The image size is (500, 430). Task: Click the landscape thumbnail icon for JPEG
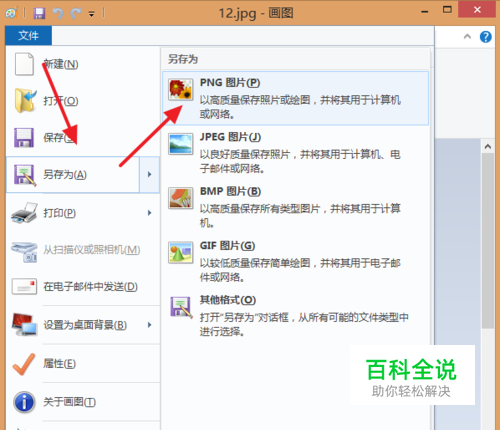[180, 144]
